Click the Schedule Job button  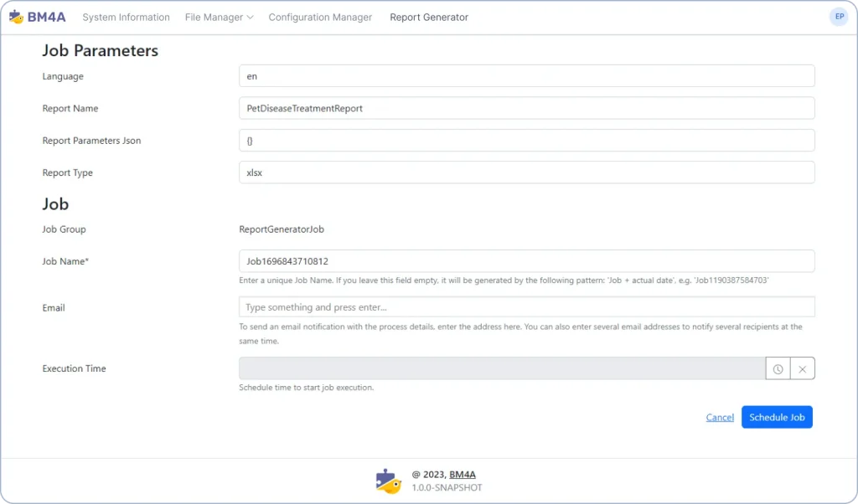(x=777, y=417)
